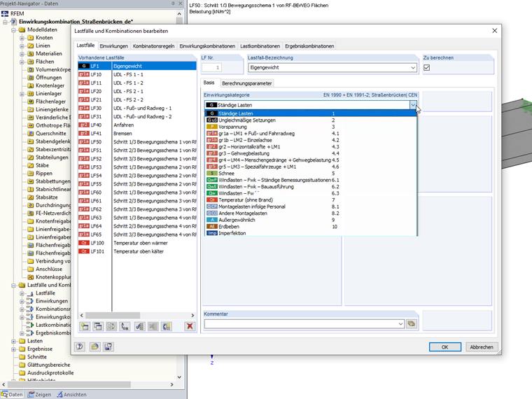
Task: Click the open folder icon at dialog bottom
Action: click(x=94, y=346)
